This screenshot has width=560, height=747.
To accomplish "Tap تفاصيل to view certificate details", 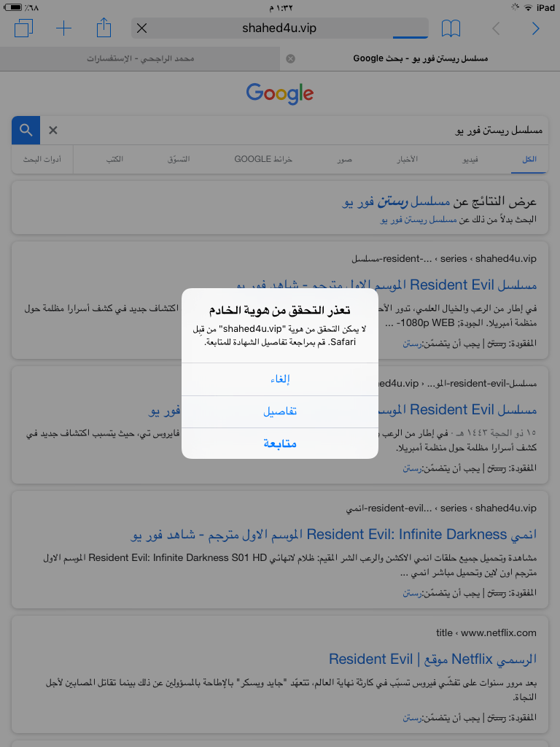I will (280, 411).
